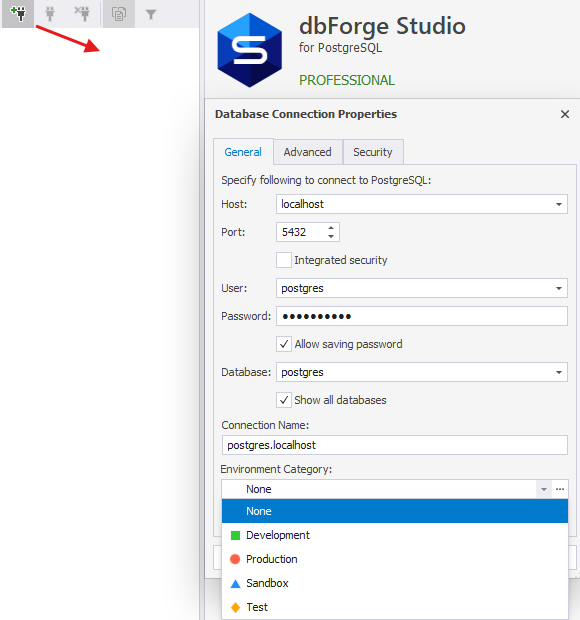Click the Duplicate connection toolbar icon

119,14
